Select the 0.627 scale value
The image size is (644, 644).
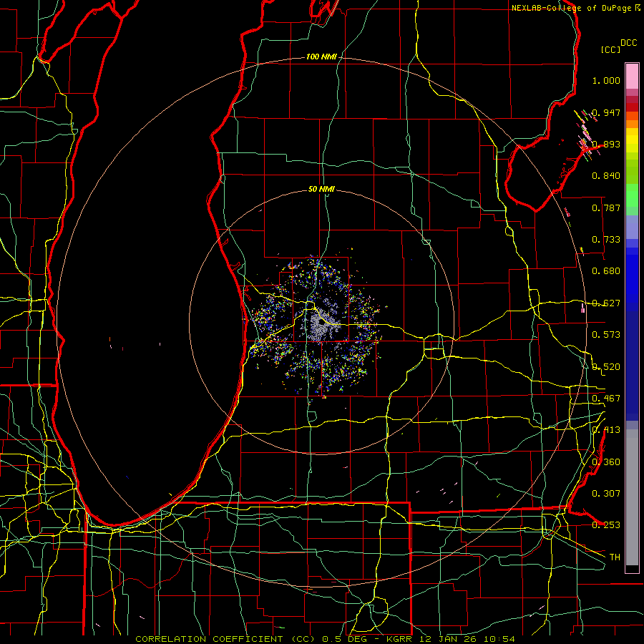[606, 303]
